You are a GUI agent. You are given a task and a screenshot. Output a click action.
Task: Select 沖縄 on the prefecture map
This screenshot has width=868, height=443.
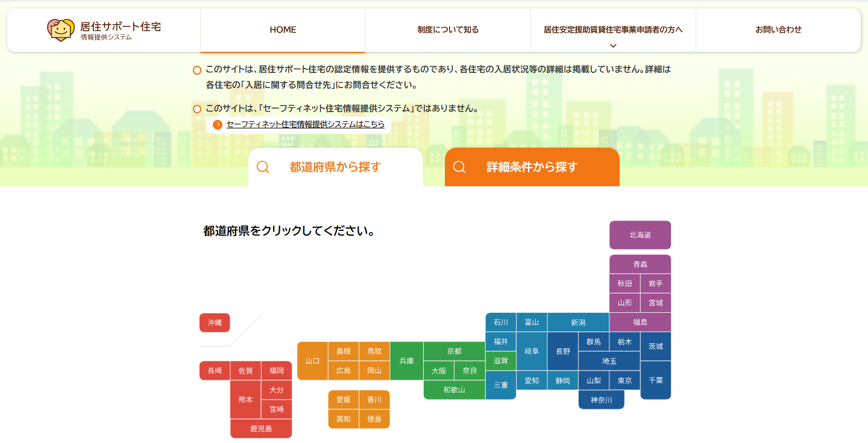215,322
